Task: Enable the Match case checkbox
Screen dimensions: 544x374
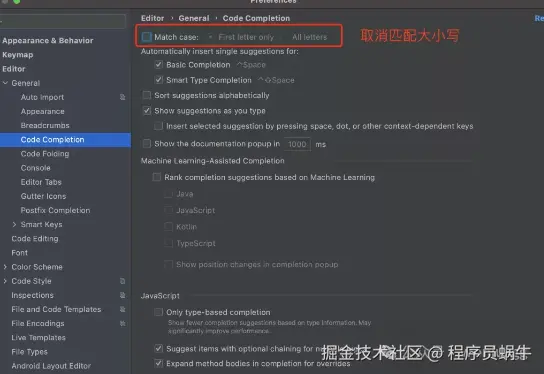Action: coord(147,37)
